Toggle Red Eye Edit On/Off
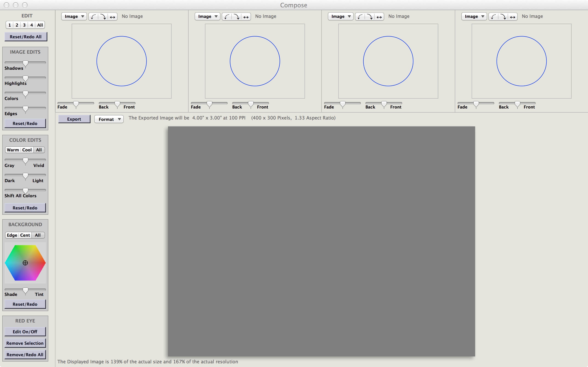Viewport: 588px width, 367px height. pos(25,331)
